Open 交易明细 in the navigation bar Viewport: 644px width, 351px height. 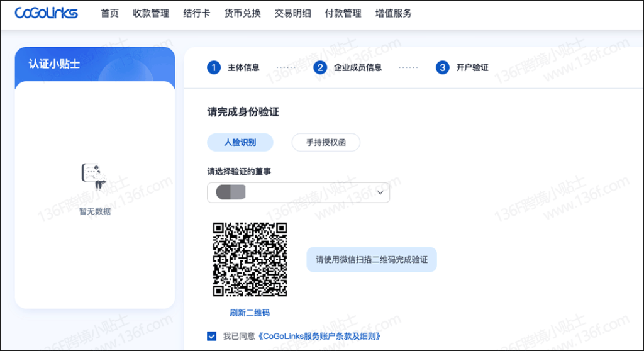292,14
